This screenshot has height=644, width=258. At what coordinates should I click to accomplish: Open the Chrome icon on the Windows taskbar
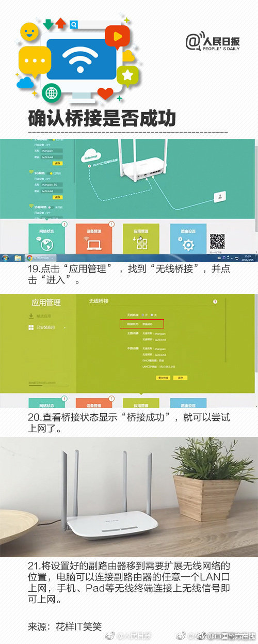coord(29,257)
